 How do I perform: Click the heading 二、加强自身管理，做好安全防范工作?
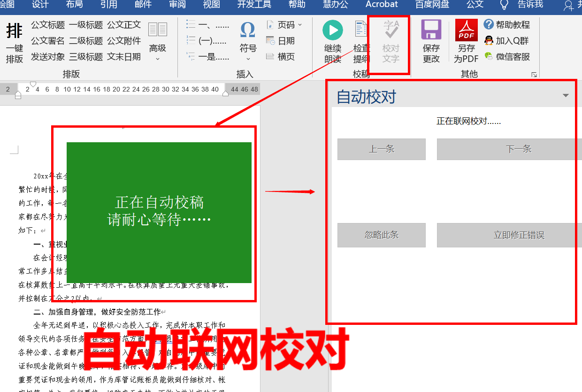[97, 312]
